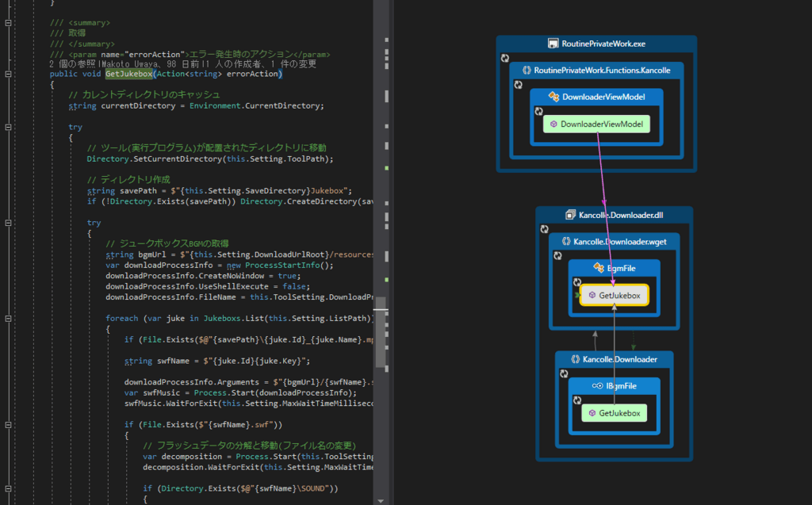
Task: Click the DLL icon on Kancolle.Downloader.dll node
Action: pyautogui.click(x=572, y=213)
